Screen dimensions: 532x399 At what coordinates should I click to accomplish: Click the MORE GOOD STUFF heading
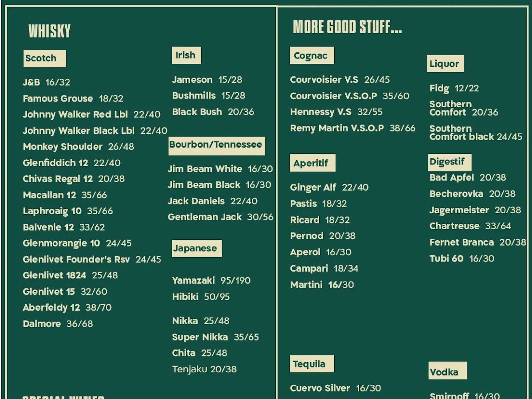click(348, 27)
